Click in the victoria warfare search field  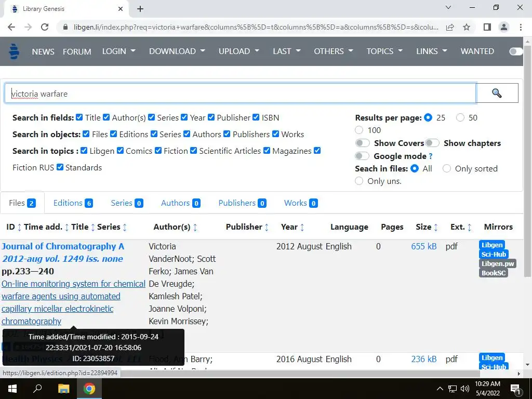240,94
